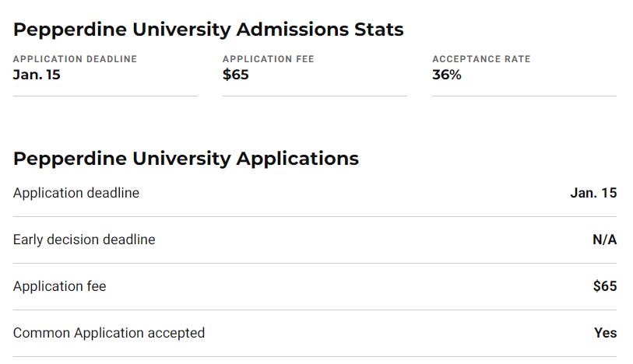Click the uppercase APPLICATION DEADLINE stat label
This screenshot has width=633, height=364.
(x=75, y=59)
